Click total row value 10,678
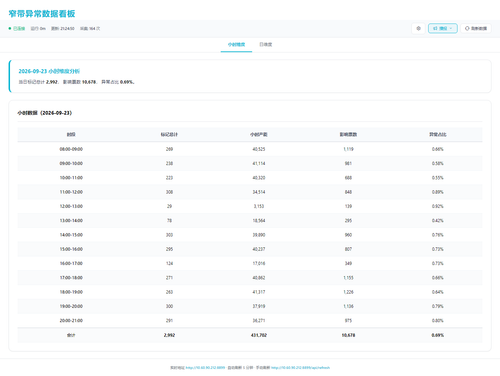The width and height of the screenshot is (500, 376). tap(348, 335)
